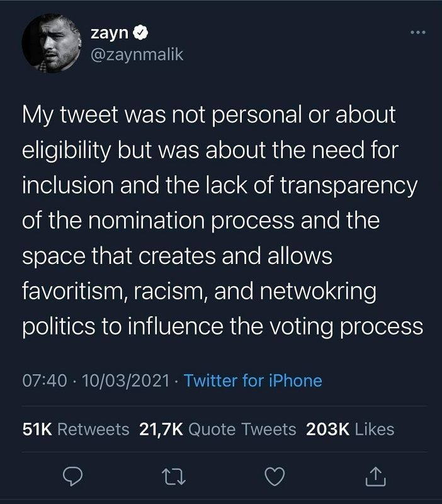Tap the last line about voting process
Image resolution: width=442 pixels, height=504 pixels.
(222, 327)
